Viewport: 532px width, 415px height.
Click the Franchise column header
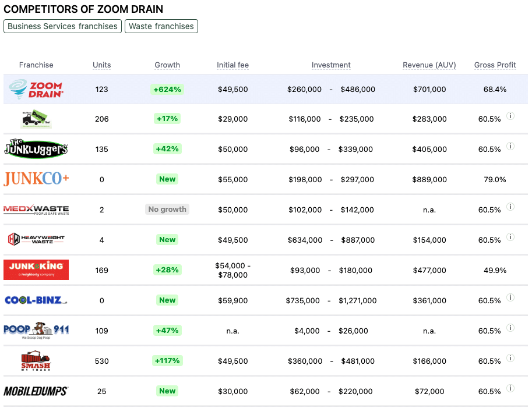pyautogui.click(x=36, y=65)
